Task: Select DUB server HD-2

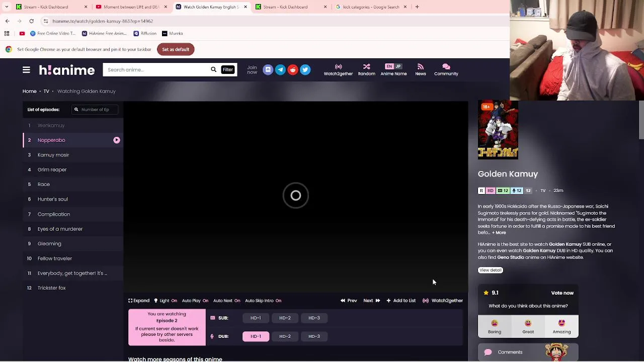Action: point(285,336)
